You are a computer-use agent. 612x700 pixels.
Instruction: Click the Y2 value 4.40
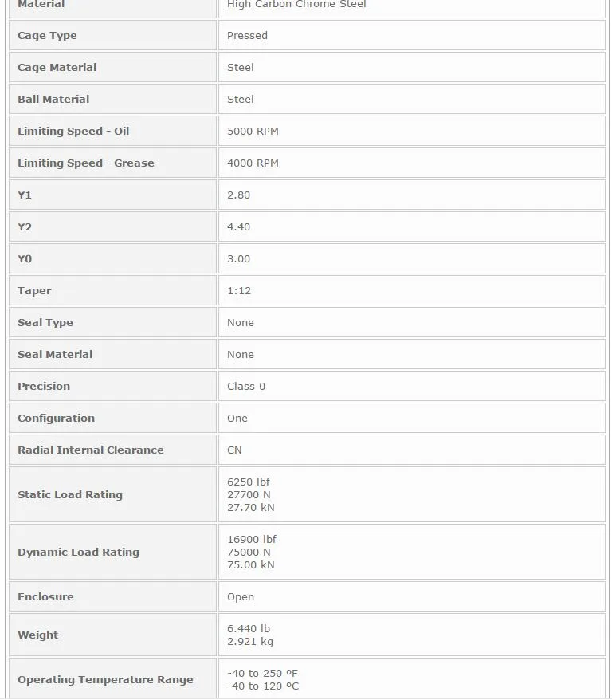point(238,226)
